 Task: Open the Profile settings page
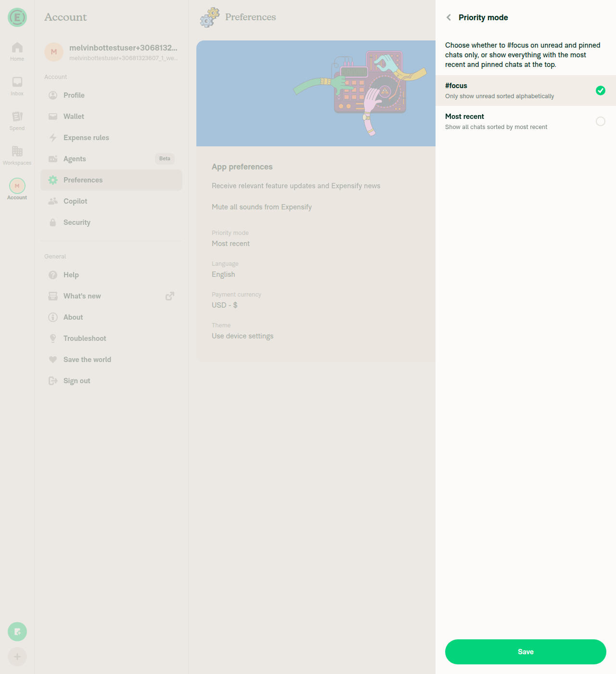coord(111,95)
